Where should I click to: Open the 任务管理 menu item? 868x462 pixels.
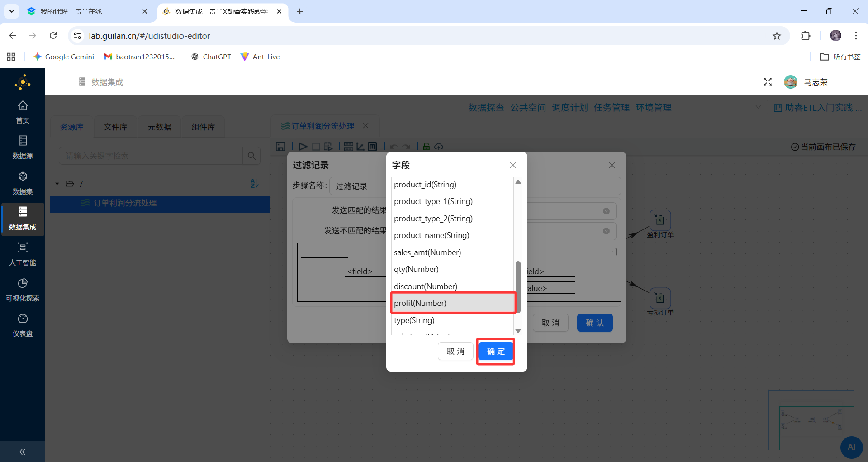tap(611, 107)
